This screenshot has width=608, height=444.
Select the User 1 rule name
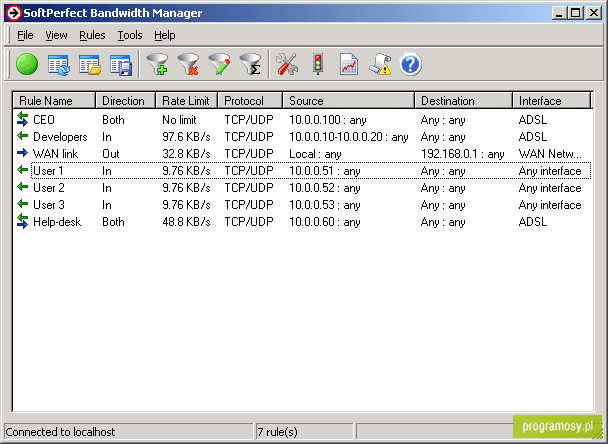click(x=48, y=171)
